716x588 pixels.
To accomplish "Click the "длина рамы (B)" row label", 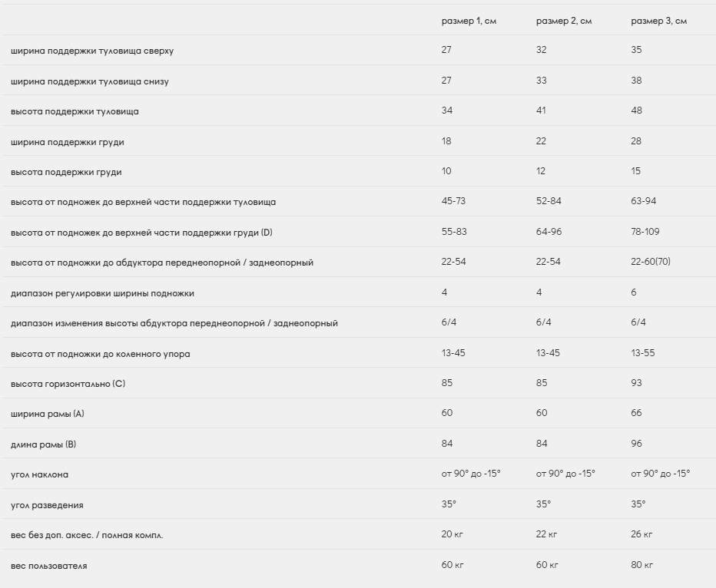I will [44, 444].
